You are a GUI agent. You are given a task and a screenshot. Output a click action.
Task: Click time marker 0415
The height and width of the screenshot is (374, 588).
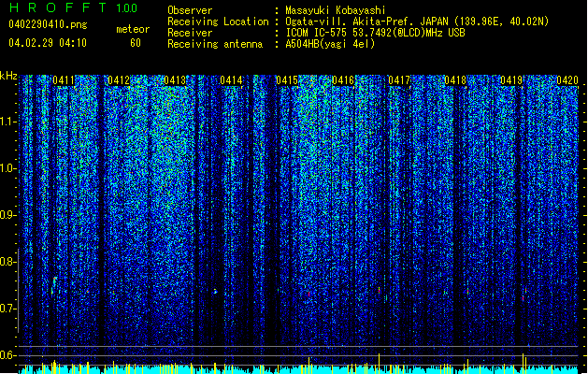287,80
